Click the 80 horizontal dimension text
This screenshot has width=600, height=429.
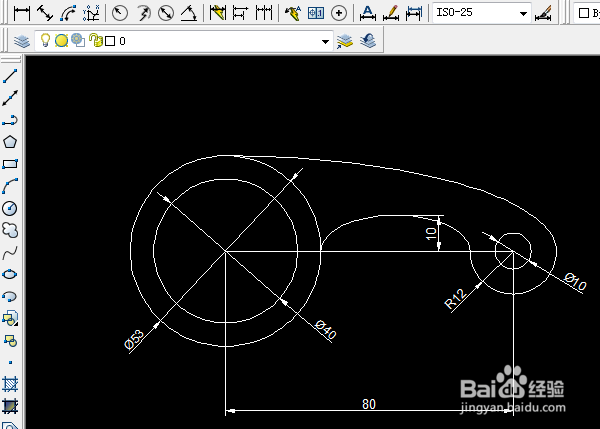coord(369,404)
